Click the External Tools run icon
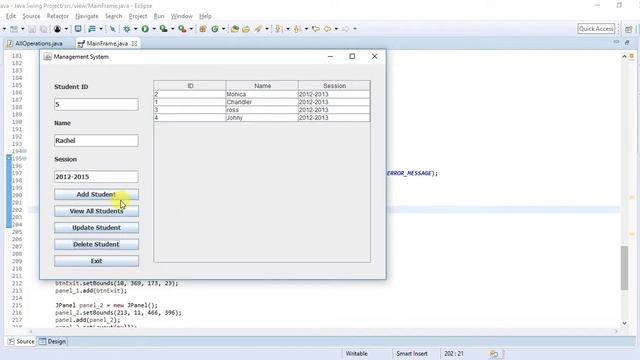This screenshot has width=640, height=360. [x=182, y=29]
